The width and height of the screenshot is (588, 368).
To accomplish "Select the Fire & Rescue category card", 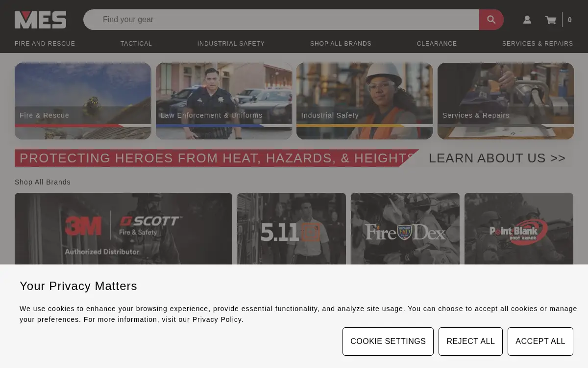I will click(83, 101).
